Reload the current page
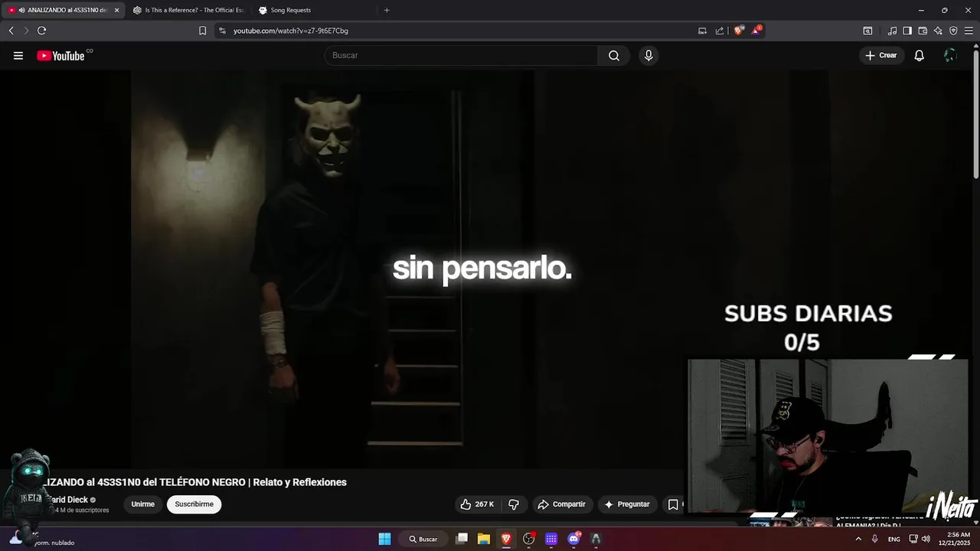 click(x=41, y=31)
